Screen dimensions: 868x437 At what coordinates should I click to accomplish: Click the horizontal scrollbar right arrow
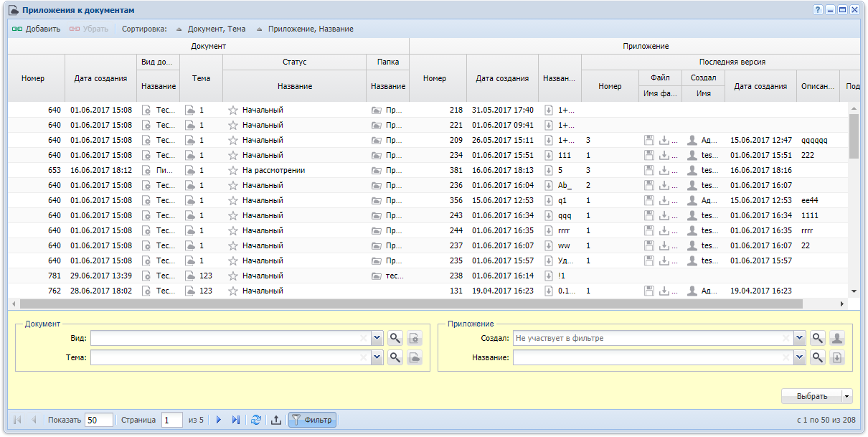[842, 304]
